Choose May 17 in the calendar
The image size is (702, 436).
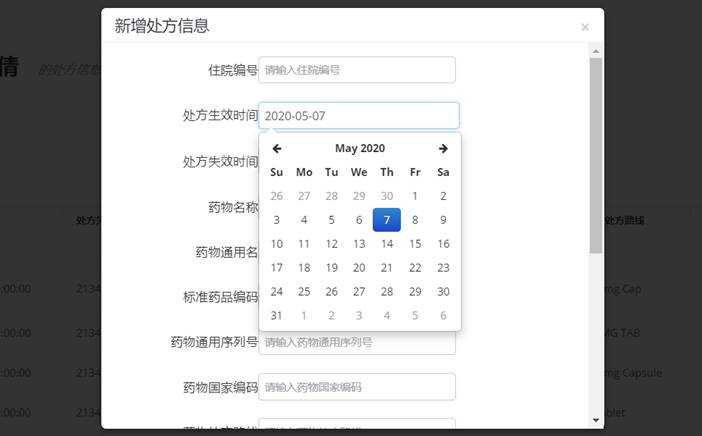(277, 268)
